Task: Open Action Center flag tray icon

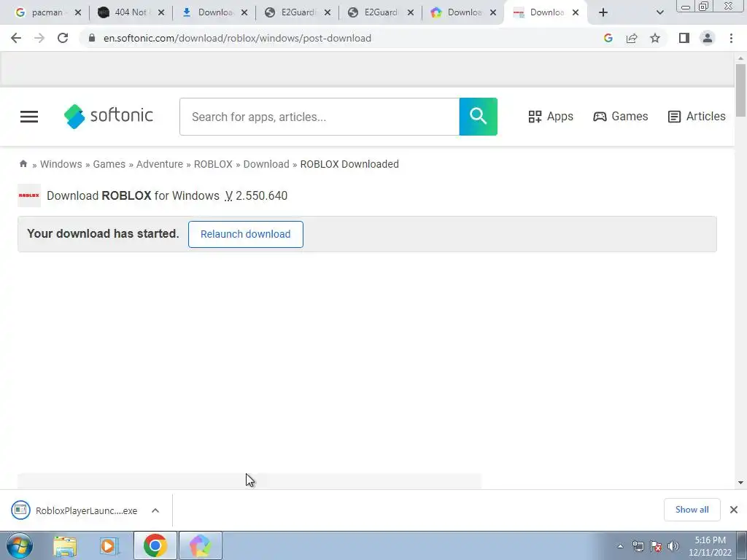Action: click(656, 546)
